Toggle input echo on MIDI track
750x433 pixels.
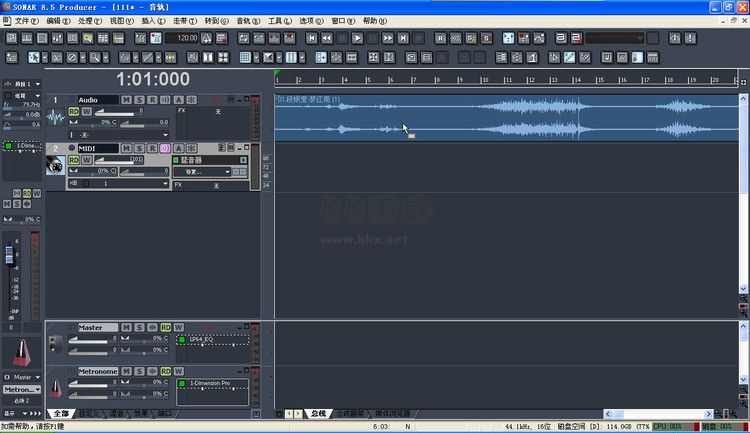tap(165, 148)
